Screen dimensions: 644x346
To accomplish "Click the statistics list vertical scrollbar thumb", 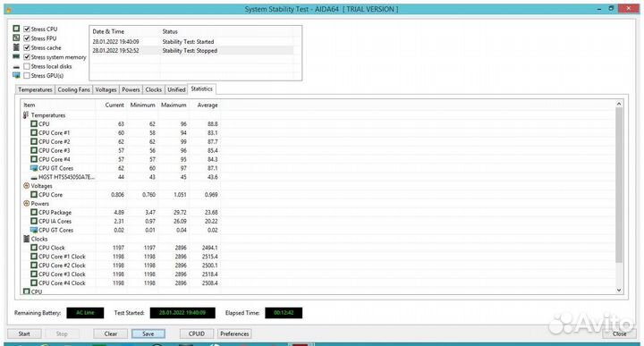I will point(619,185).
